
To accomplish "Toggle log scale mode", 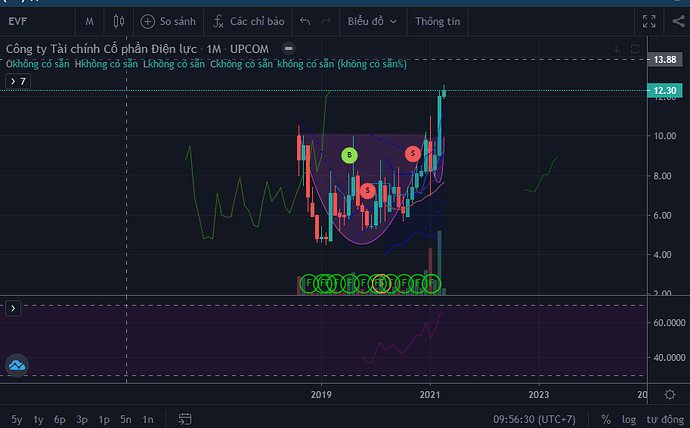I will [x=628, y=418].
